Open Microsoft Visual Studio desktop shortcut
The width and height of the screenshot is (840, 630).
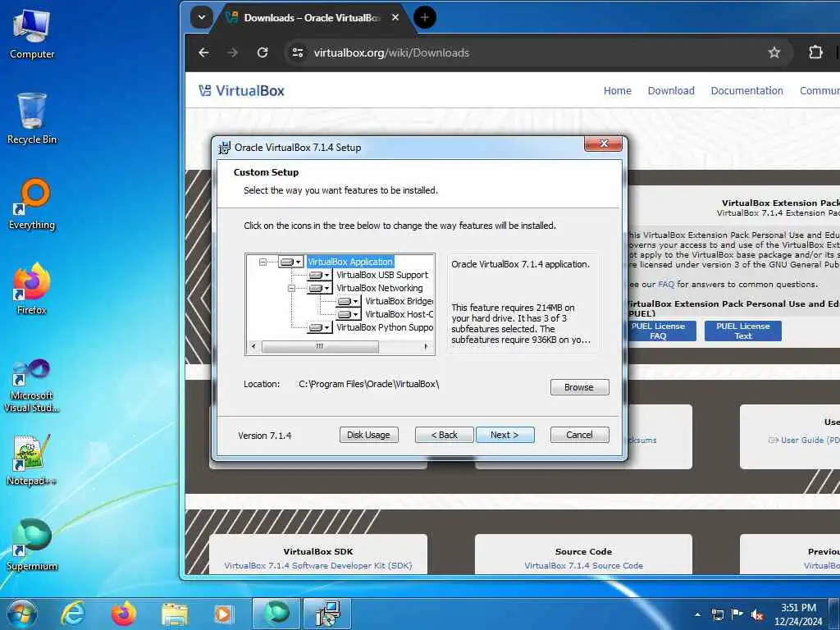coord(32,386)
